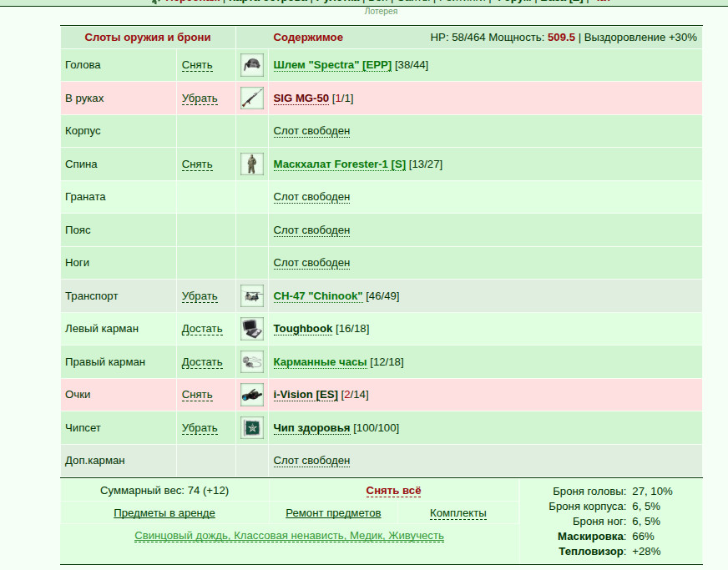Click the Броня головы value
Image resolution: width=728 pixels, height=570 pixels.
(x=652, y=491)
